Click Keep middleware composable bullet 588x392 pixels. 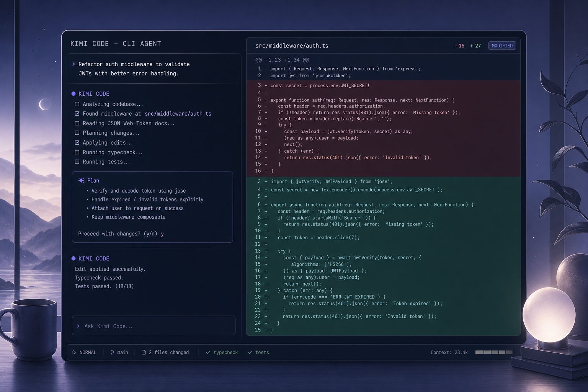point(128,217)
